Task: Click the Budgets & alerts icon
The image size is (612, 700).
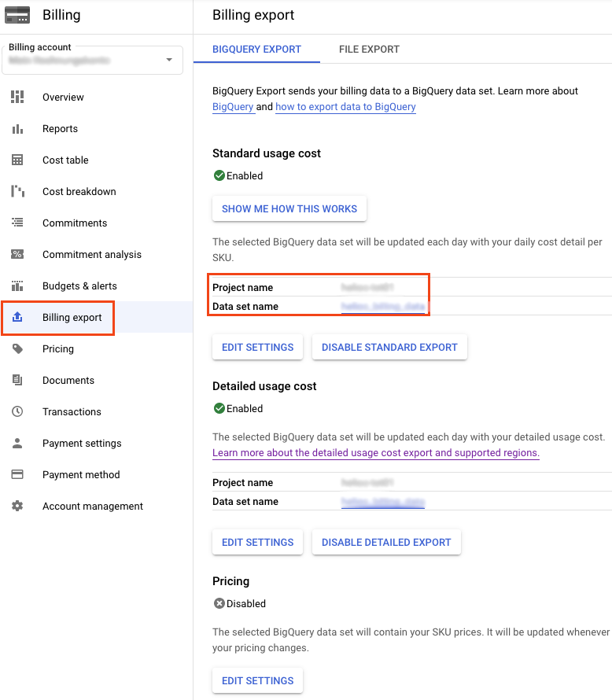Action: point(17,286)
